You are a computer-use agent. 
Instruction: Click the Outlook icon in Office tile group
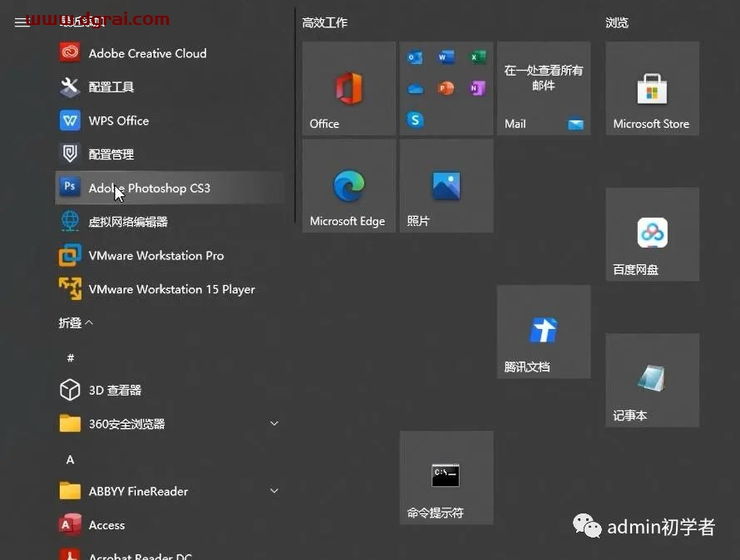[x=415, y=57]
